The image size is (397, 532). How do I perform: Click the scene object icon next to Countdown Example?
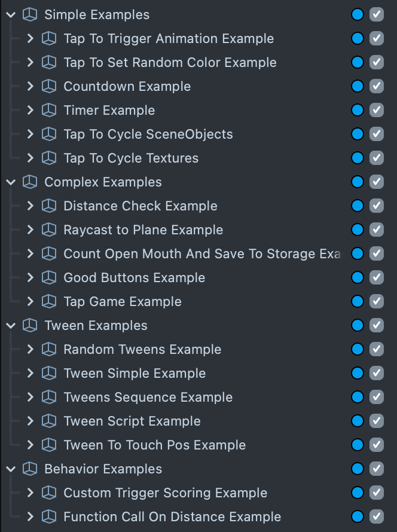click(x=48, y=86)
